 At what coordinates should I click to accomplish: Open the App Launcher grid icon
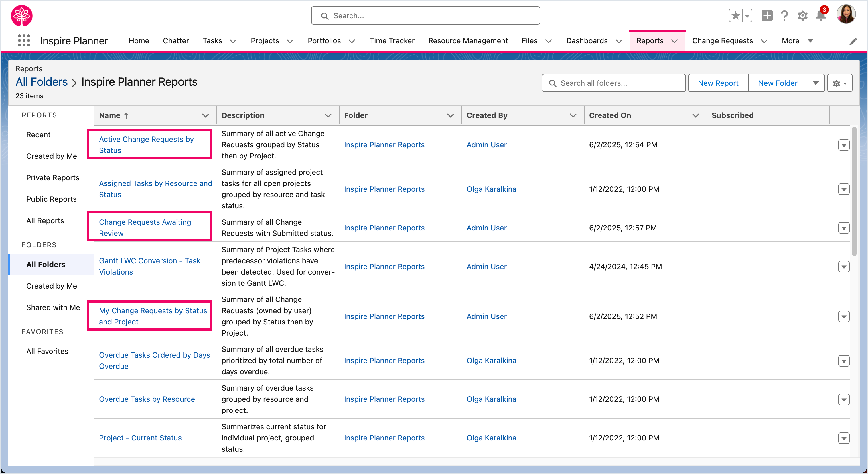tap(24, 40)
